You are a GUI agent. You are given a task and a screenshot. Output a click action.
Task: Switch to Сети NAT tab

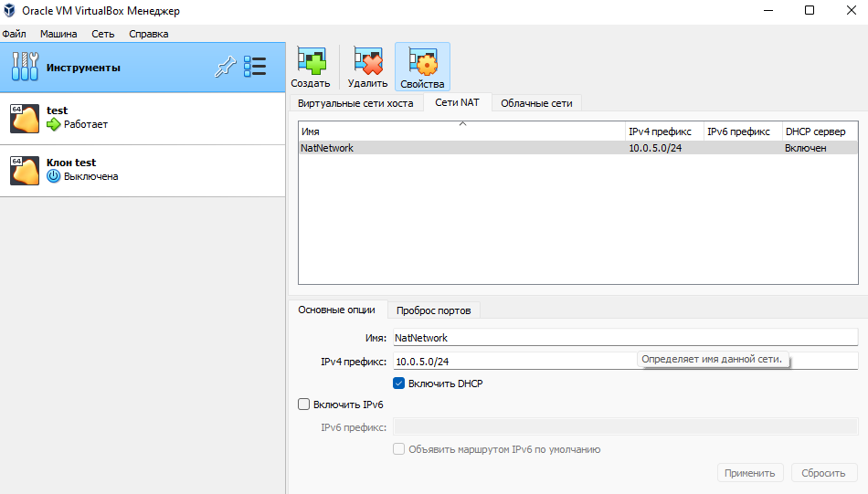point(457,102)
